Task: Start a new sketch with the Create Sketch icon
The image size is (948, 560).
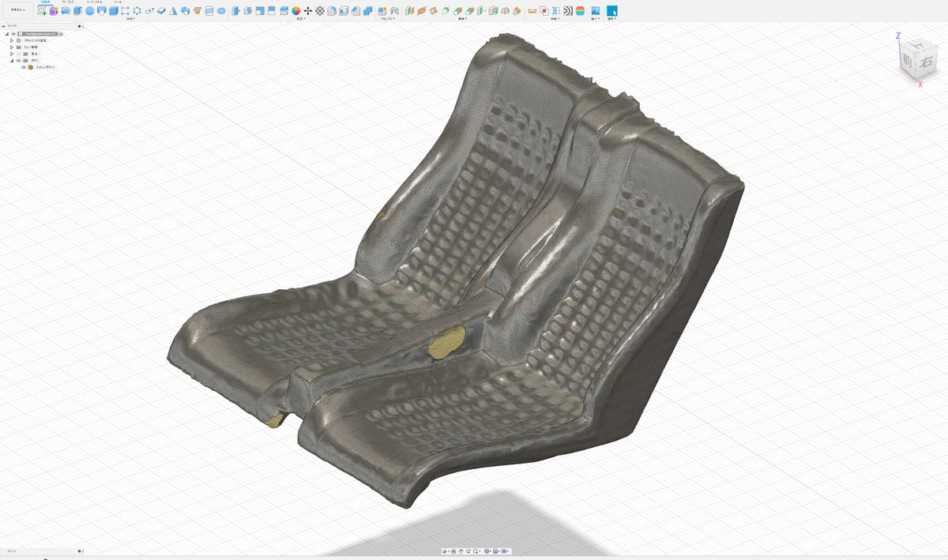Action: (x=42, y=11)
